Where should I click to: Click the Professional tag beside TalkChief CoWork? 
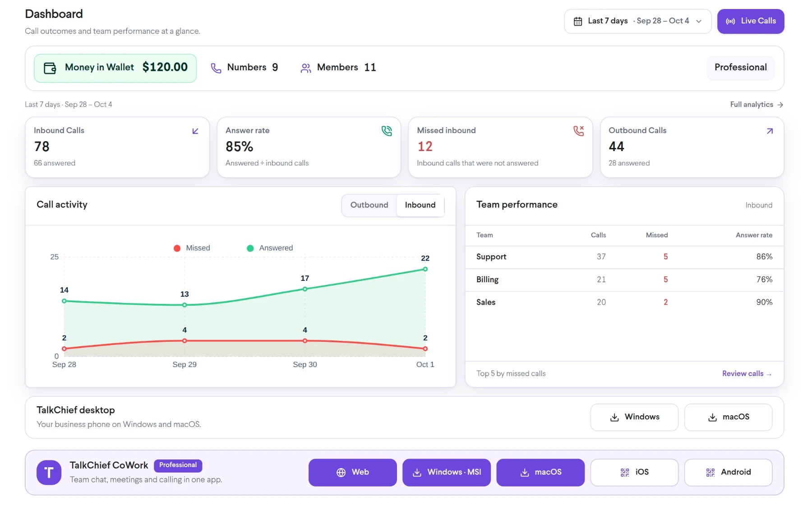[178, 465]
